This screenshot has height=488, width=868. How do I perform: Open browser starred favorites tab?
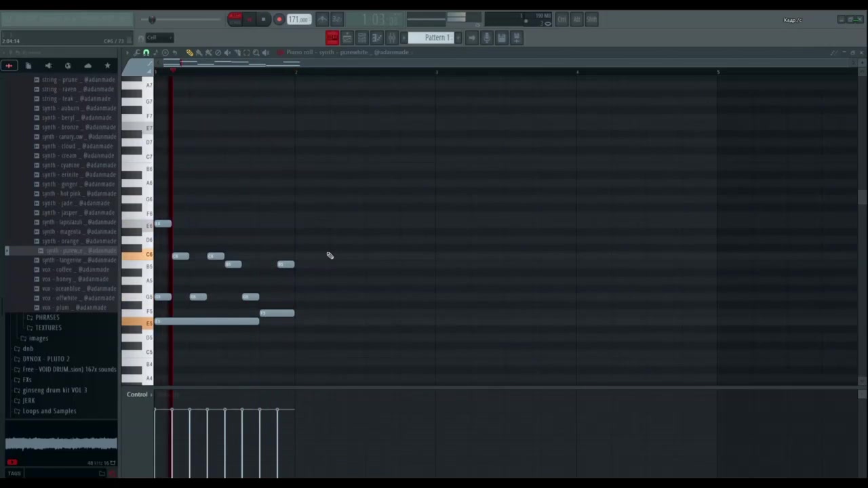pyautogui.click(x=107, y=66)
